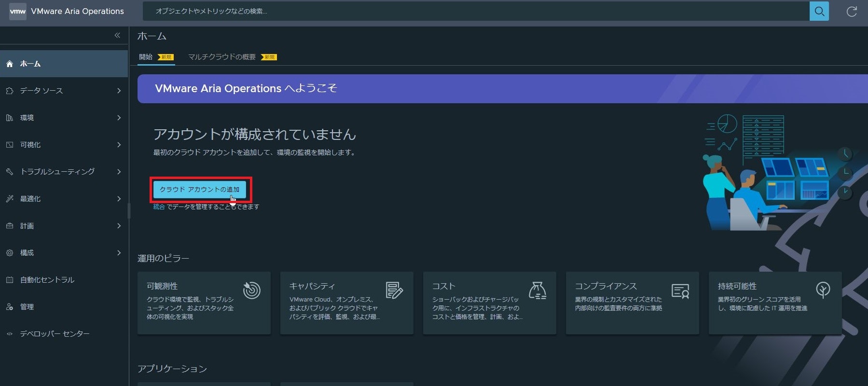Viewport: 868px width, 386px height.
Task: Expand the トラブルシューティング menu chevron
Action: 119,172
